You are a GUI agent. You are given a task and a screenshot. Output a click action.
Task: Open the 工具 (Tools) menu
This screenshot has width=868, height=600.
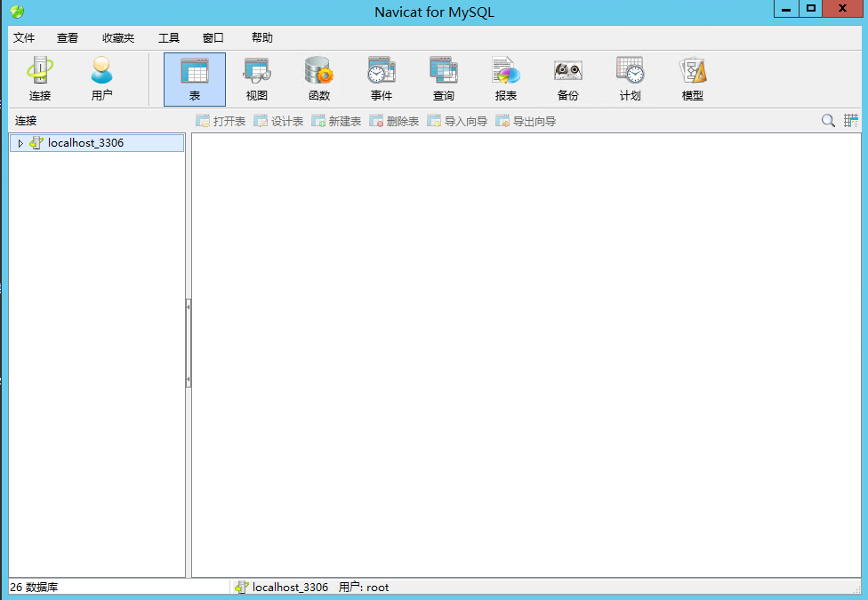coord(168,37)
